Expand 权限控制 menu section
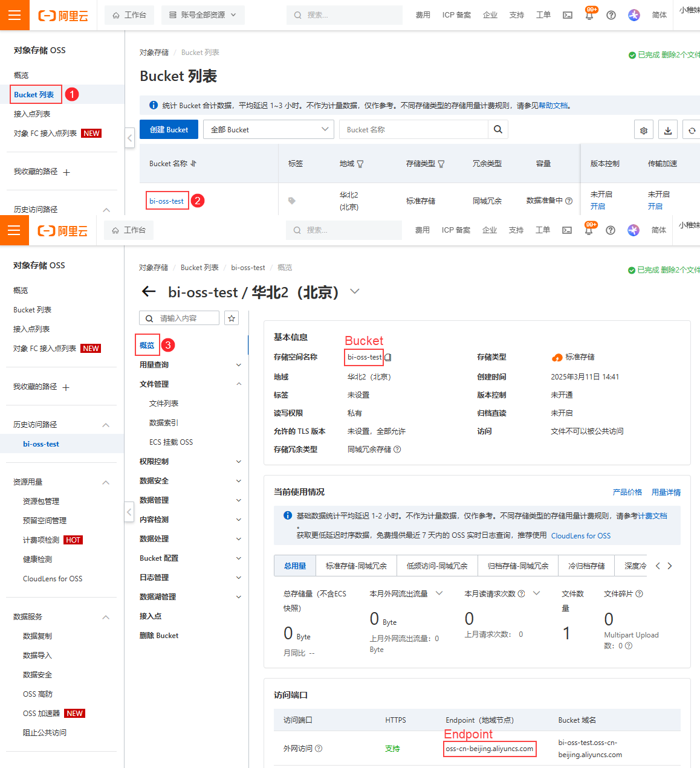The width and height of the screenshot is (700, 768). click(x=239, y=462)
